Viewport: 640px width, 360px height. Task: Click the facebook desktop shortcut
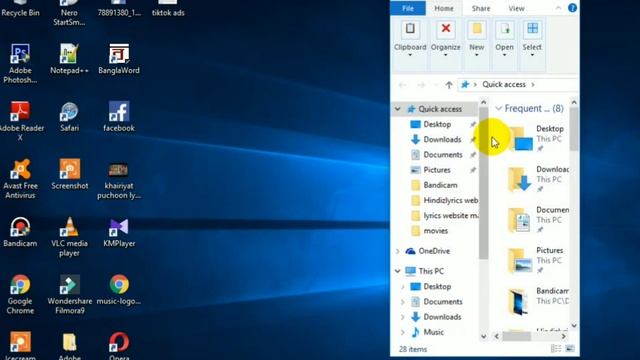point(119,117)
